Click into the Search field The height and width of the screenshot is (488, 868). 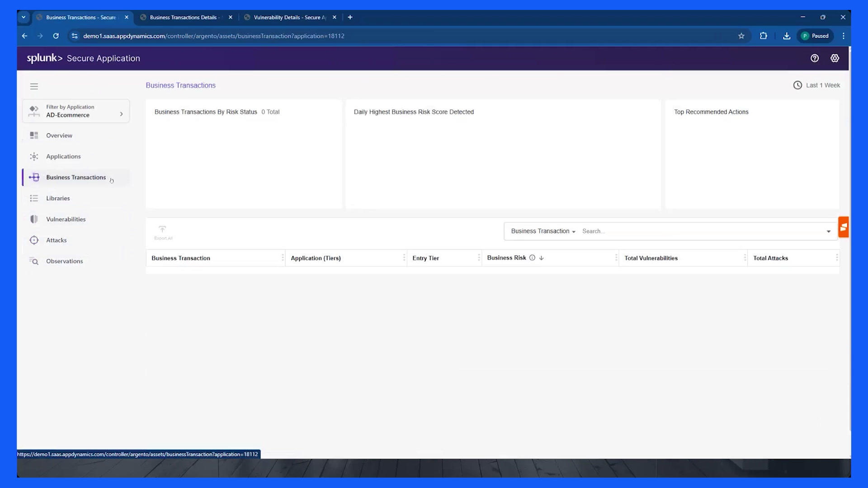point(701,231)
